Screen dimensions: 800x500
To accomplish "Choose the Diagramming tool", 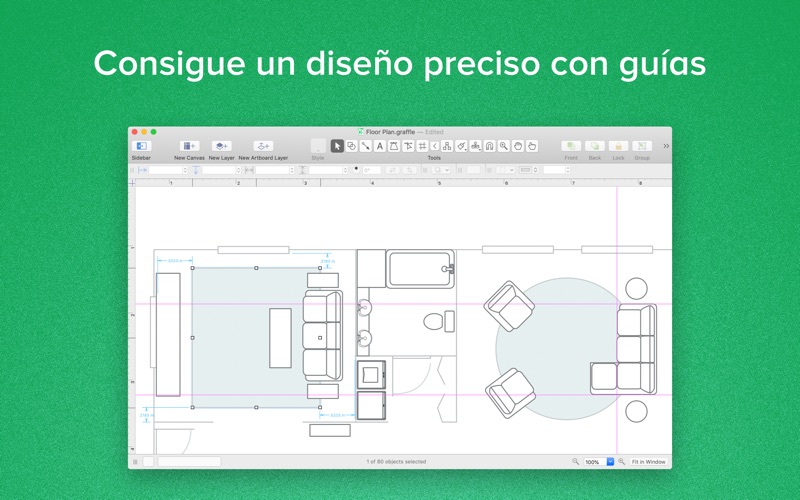I will tap(447, 146).
